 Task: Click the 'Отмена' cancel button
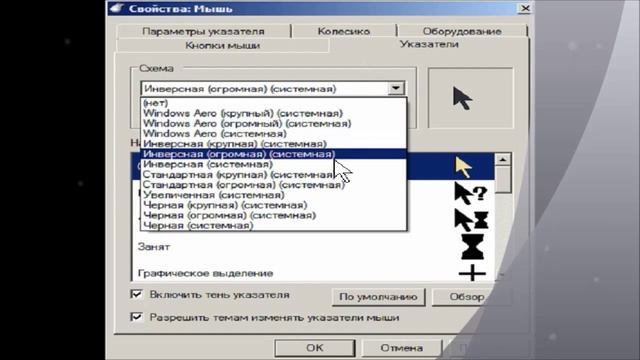tap(401, 348)
